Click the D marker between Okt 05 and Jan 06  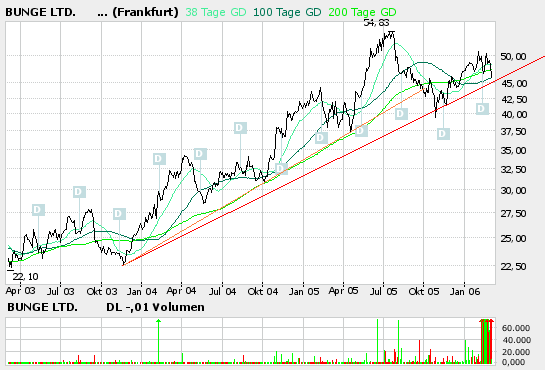coord(443,134)
